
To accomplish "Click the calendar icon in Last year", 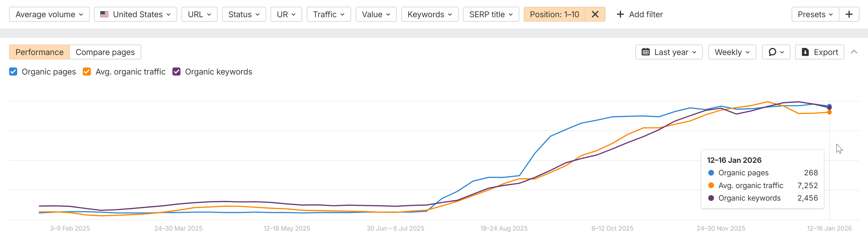I will pyautogui.click(x=645, y=52).
